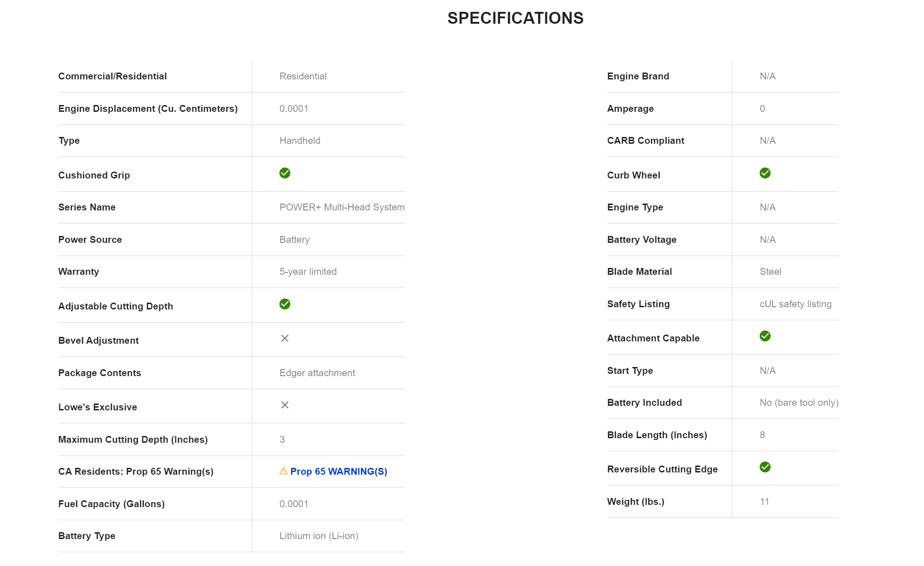The image size is (924, 566).
Task: Click the Bevel Adjustment X icon
Action: (x=285, y=338)
